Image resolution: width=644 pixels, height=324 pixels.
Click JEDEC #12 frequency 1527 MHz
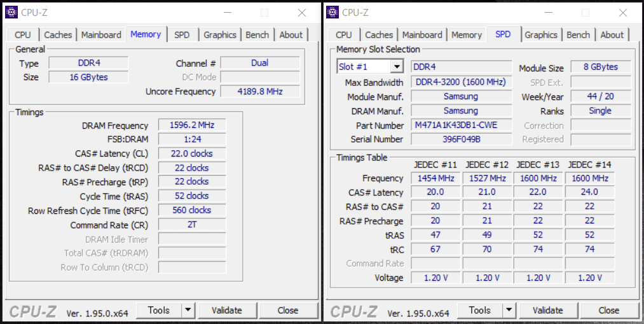[488, 178]
